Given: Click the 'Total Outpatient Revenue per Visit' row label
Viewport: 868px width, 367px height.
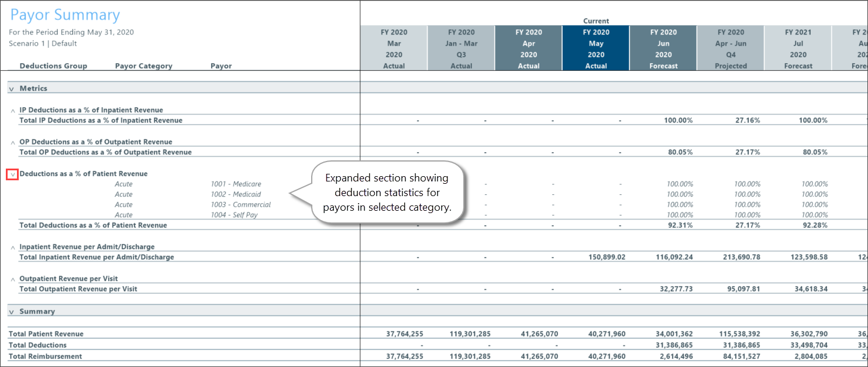Looking at the screenshot, I should tap(78, 289).
